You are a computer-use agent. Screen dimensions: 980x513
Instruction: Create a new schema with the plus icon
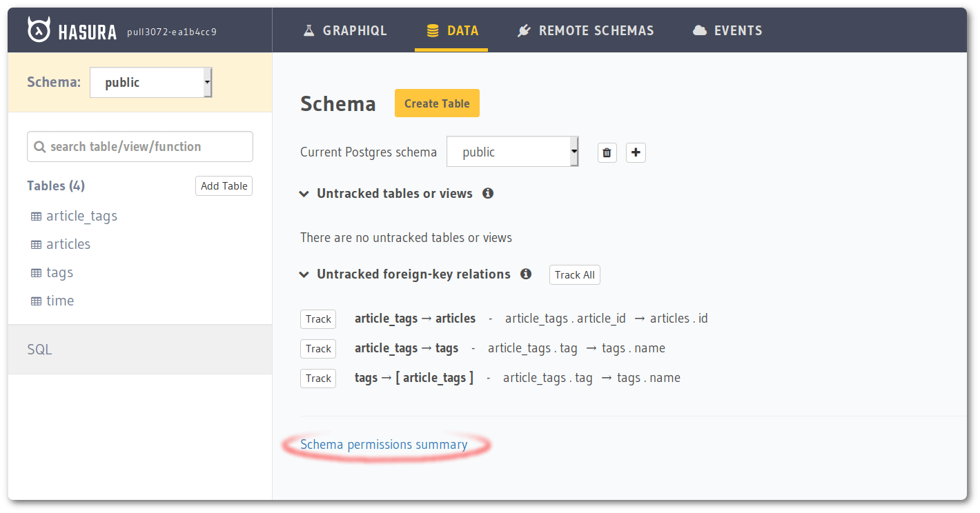[x=635, y=152]
